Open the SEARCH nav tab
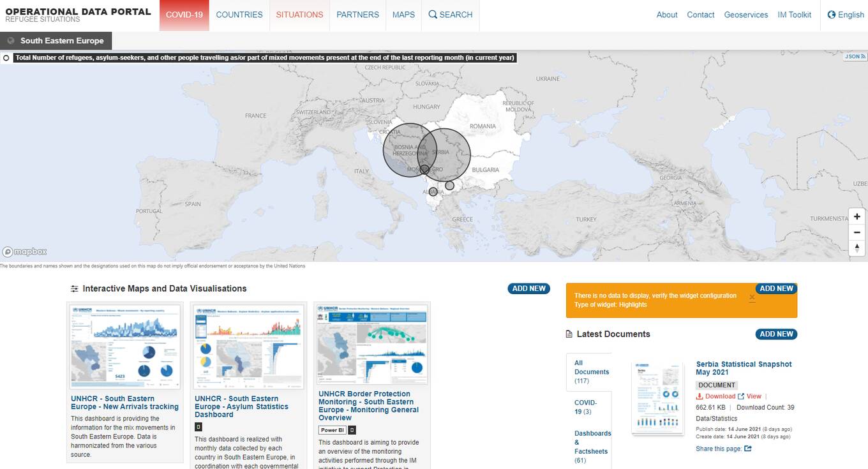This screenshot has height=469, width=868. [x=451, y=15]
